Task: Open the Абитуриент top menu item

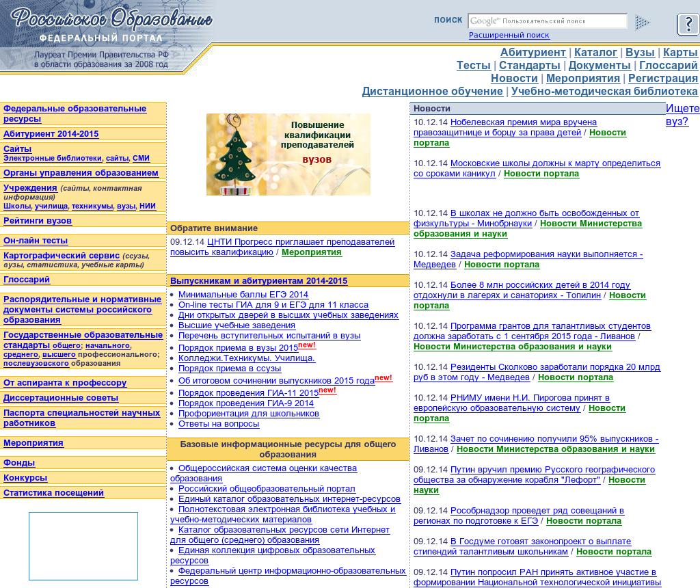Action: [533, 52]
